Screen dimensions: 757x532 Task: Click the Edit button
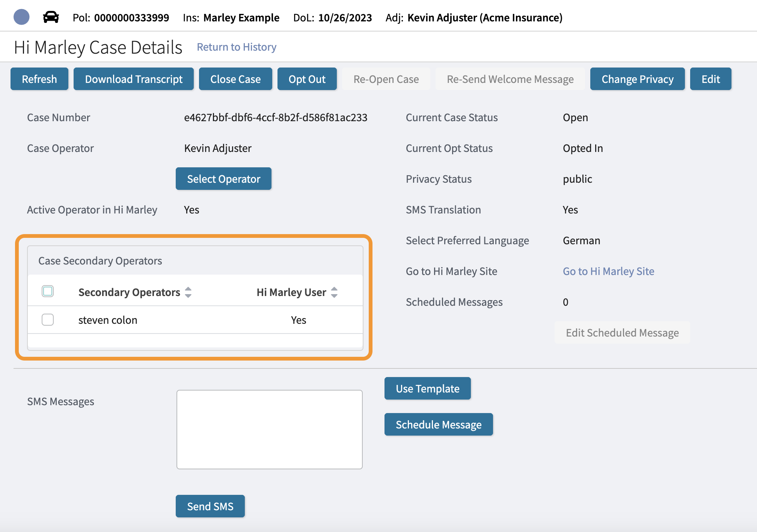710,79
